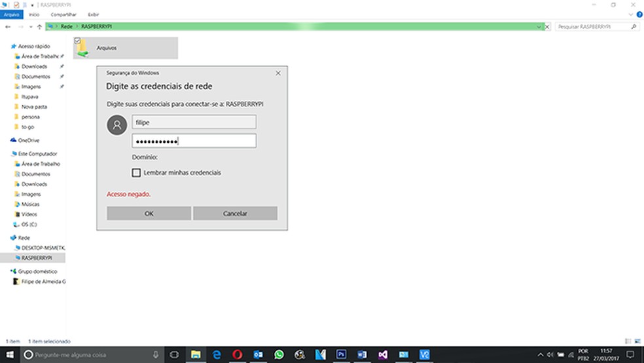Open the Windows Start menu
The height and width of the screenshot is (363, 644).
coord(10,354)
